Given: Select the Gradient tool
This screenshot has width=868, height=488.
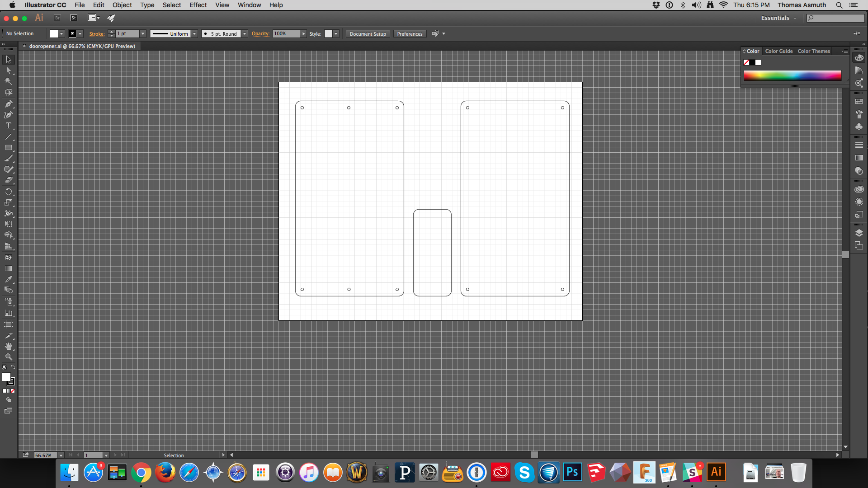Looking at the screenshot, I should (x=9, y=268).
